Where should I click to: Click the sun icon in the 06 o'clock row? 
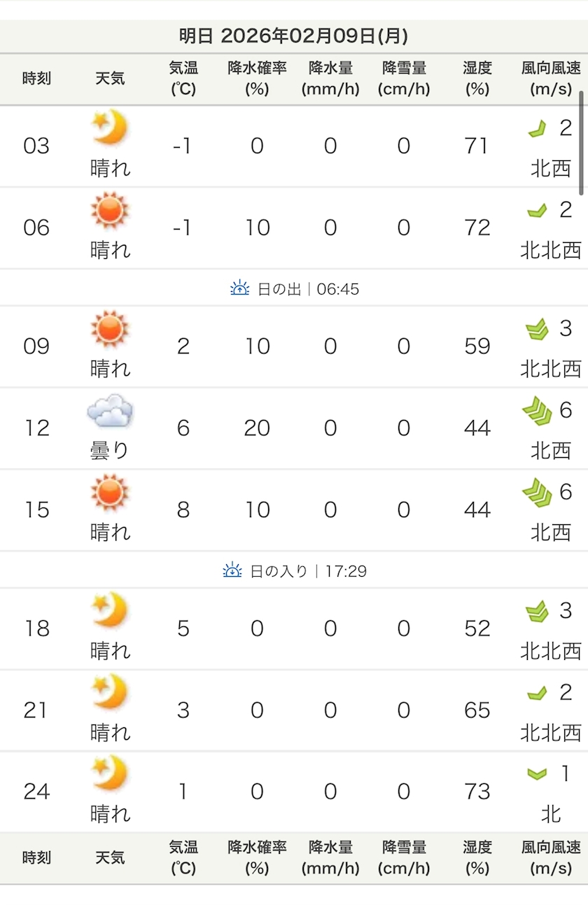(x=110, y=210)
